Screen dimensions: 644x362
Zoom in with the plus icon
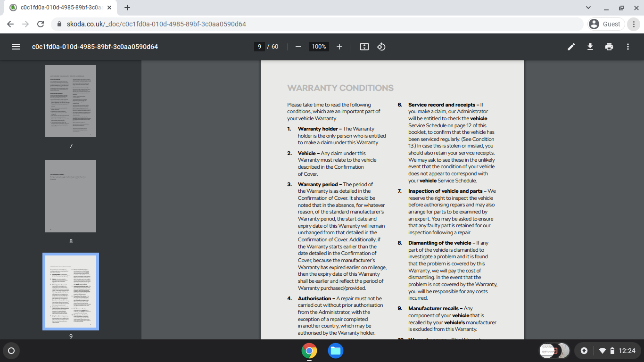339,47
